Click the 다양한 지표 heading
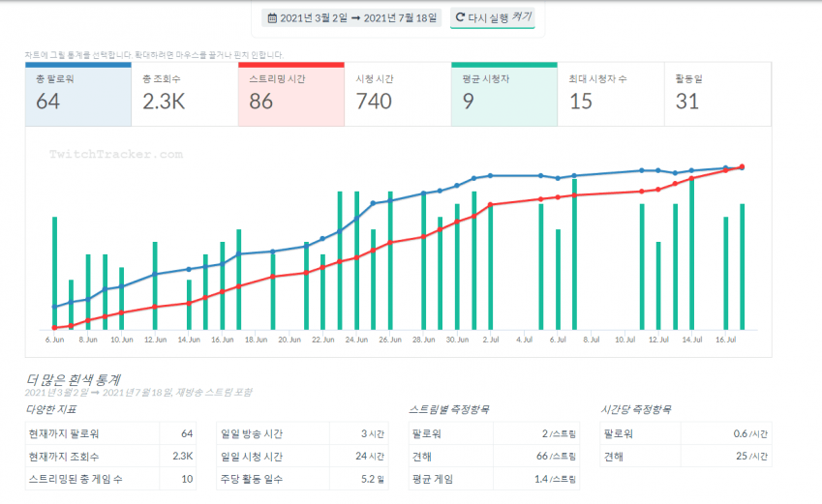Image resolution: width=822 pixels, height=504 pixels. (51, 409)
